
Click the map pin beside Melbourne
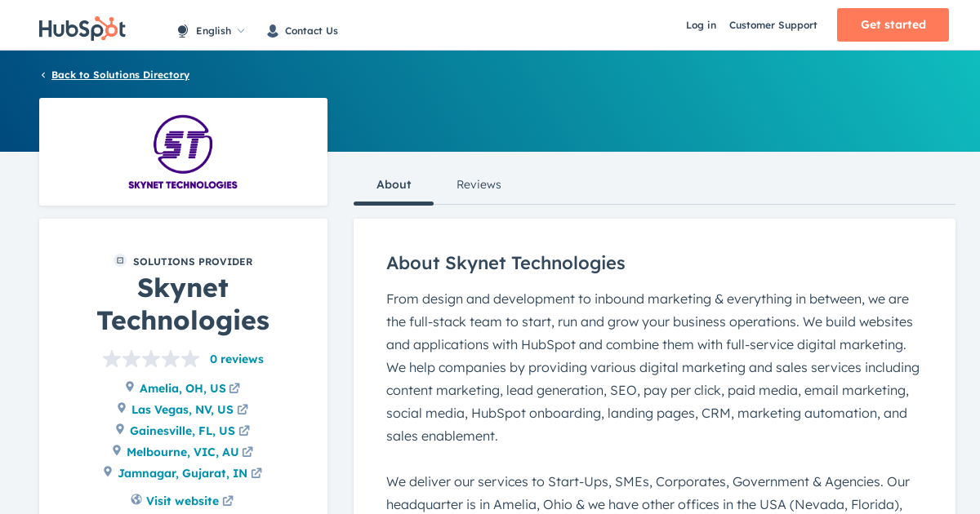(117, 450)
